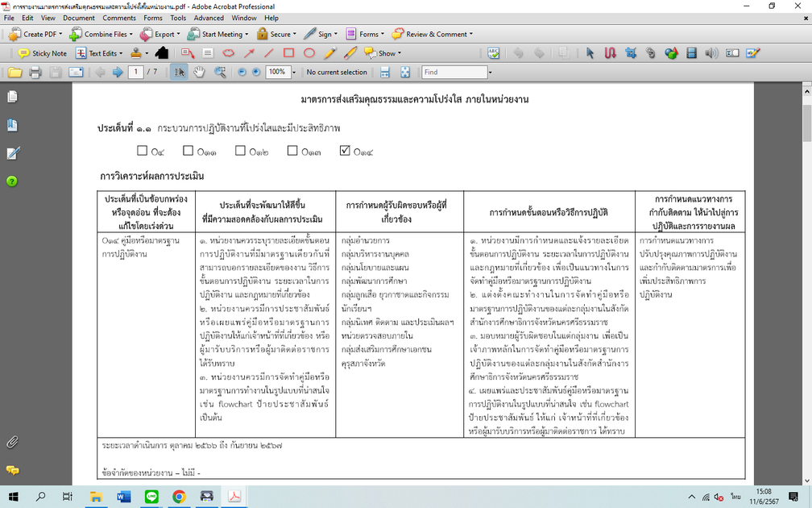
Task: Select the Pencil tool
Action: (330, 53)
